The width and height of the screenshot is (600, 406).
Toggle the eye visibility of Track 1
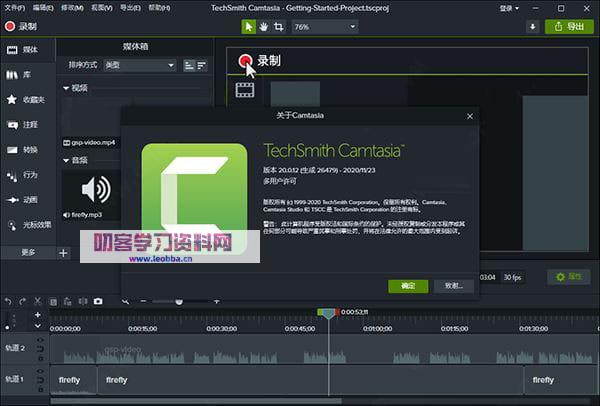(x=40, y=371)
